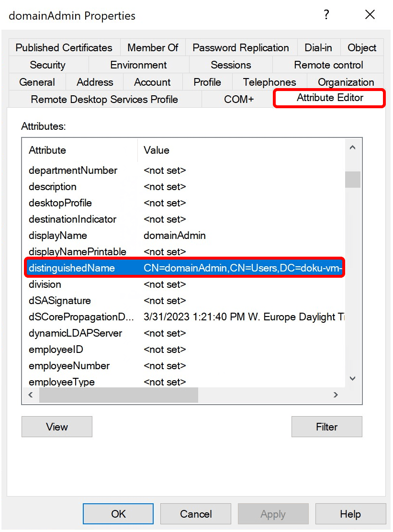
Task: Switch to the Password Replication tab
Action: coord(240,48)
